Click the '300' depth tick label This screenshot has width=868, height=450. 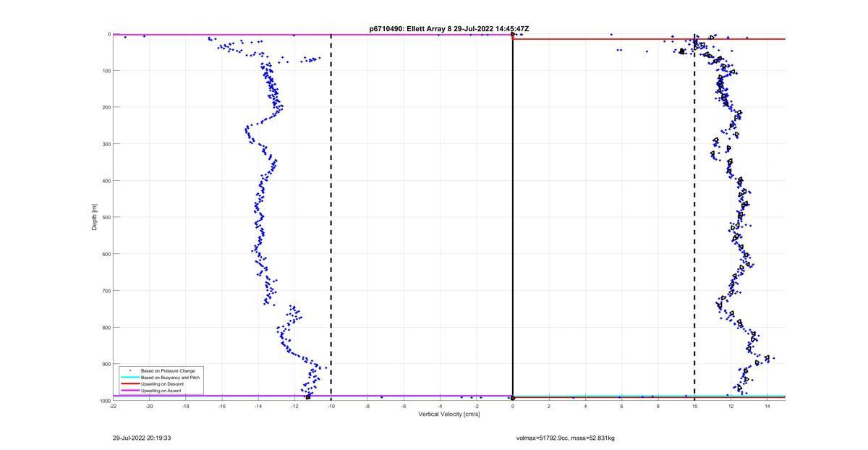point(106,144)
